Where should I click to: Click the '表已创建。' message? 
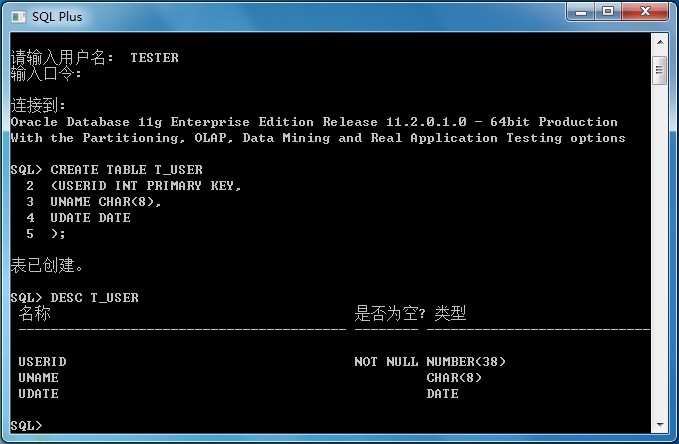47,265
